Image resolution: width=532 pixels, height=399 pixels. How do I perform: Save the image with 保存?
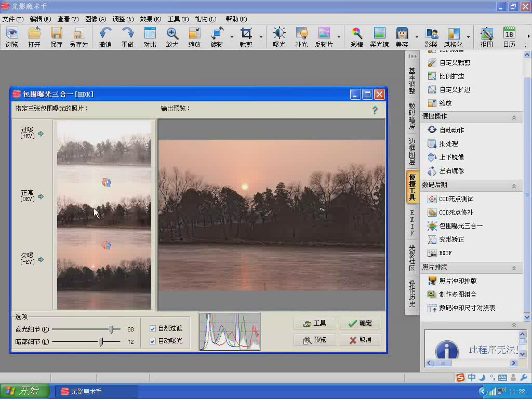pyautogui.click(x=56, y=37)
